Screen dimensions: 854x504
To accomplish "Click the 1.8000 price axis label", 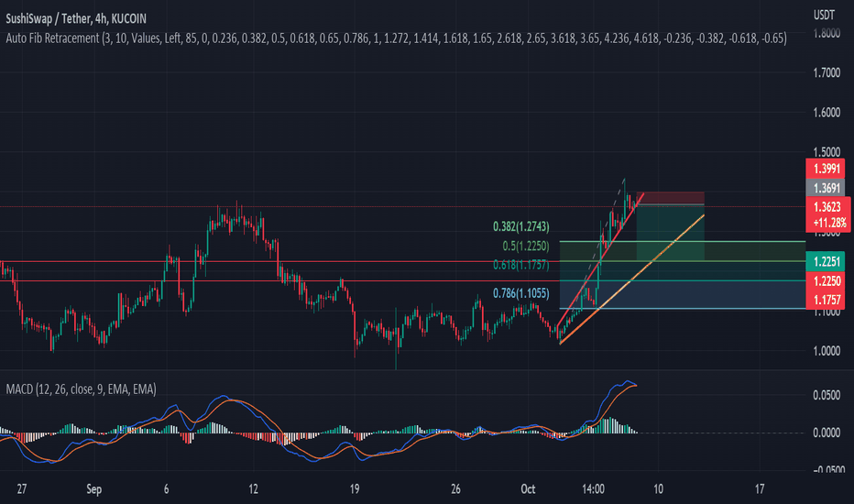I will (827, 33).
